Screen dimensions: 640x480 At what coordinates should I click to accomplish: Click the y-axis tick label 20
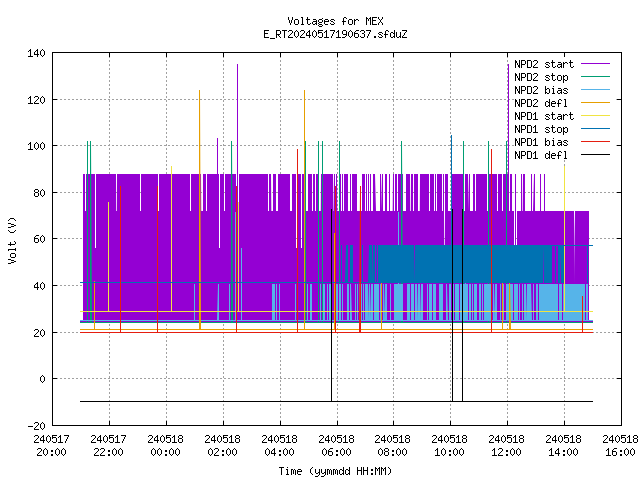coord(39,333)
